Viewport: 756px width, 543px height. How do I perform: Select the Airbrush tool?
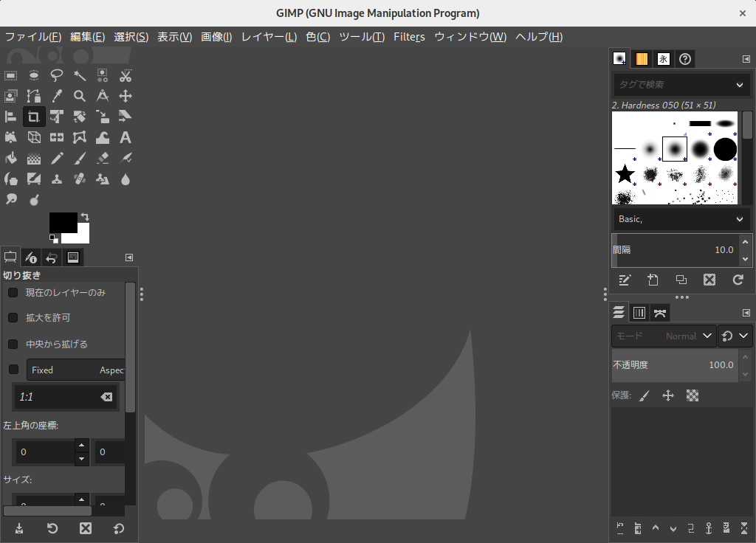click(x=126, y=159)
